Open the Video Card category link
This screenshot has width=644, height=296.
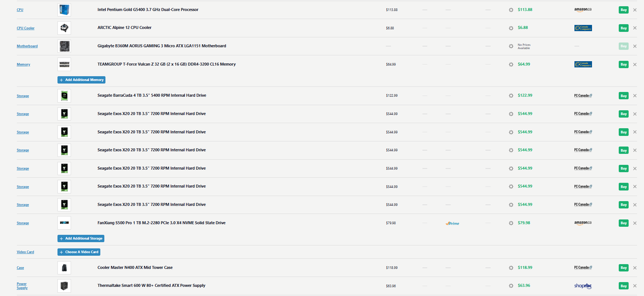click(x=25, y=252)
